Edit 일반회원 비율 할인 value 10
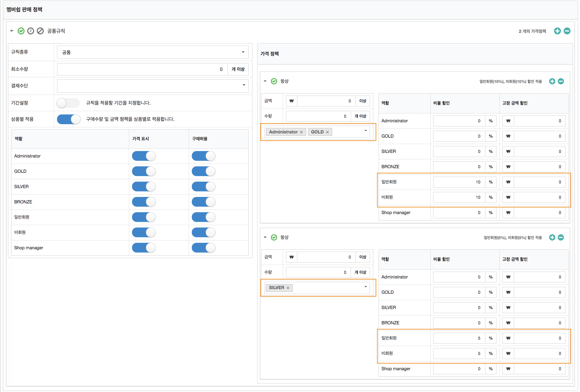 459,182
